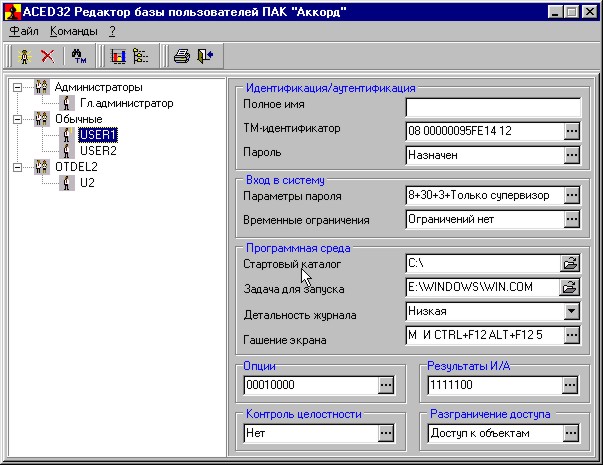Click the Гл.администратор user icon
This screenshot has height=465, width=603.
coord(67,103)
